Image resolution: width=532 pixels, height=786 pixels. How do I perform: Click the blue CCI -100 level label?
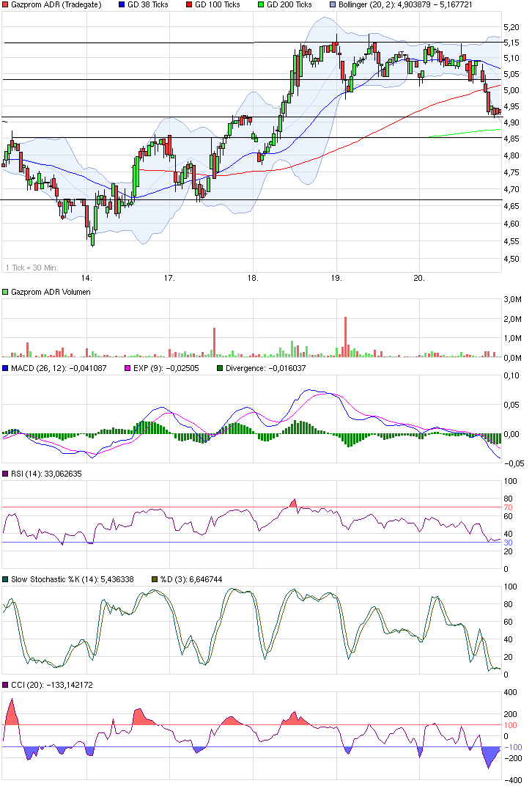pos(513,747)
